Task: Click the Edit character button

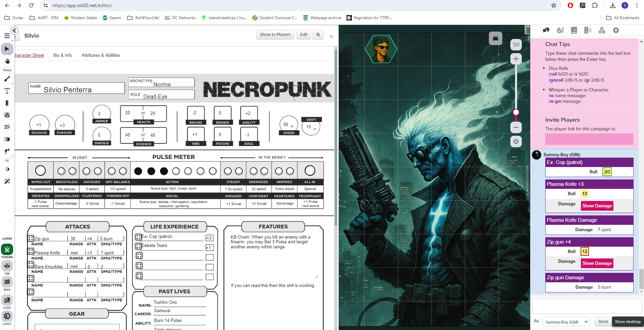Action: coord(304,35)
